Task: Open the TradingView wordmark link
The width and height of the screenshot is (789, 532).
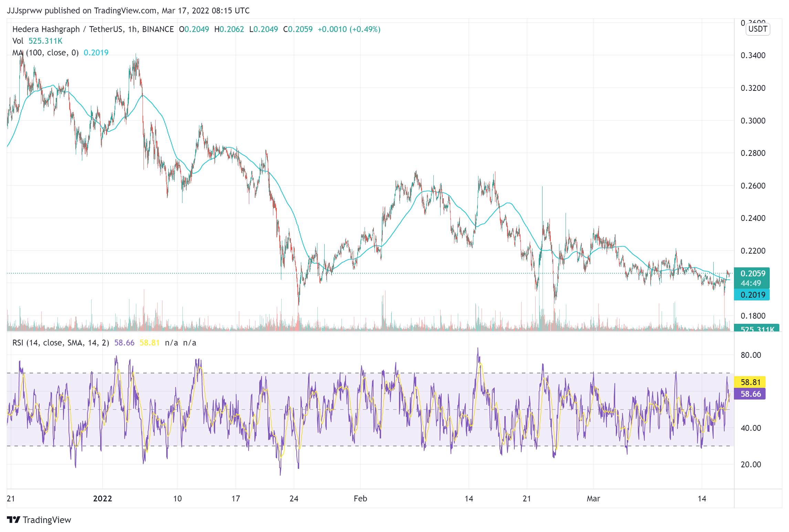Action: (47, 520)
